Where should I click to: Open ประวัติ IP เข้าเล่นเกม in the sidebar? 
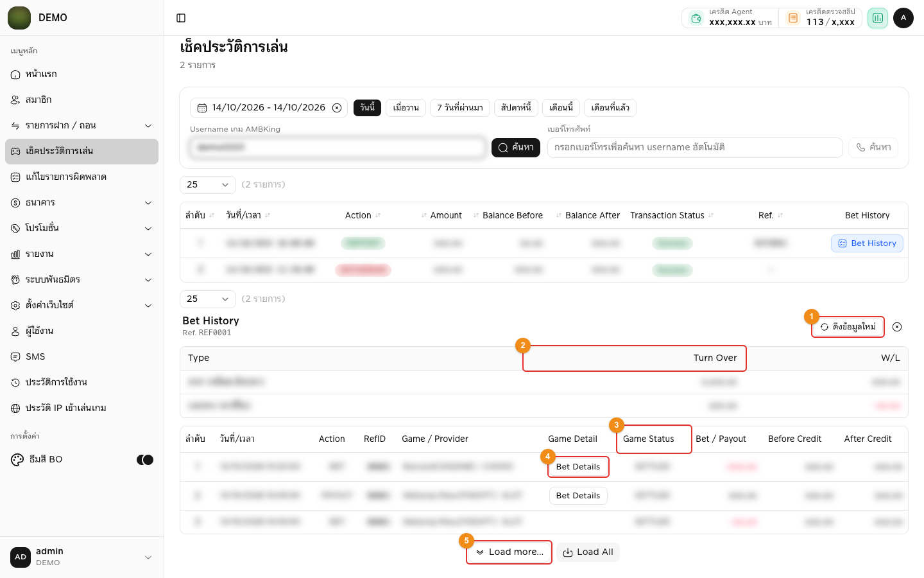[81, 408]
